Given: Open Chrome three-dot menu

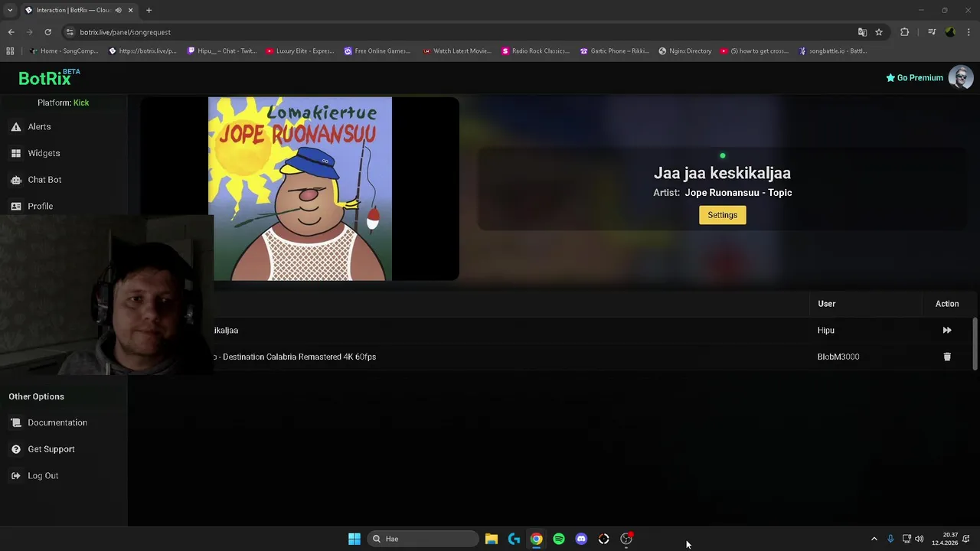Looking at the screenshot, I should 969,32.
